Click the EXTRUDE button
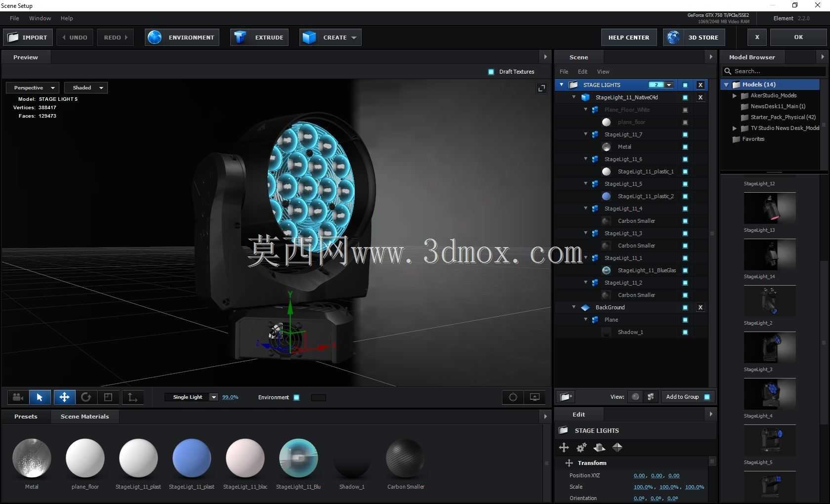The width and height of the screenshot is (830, 504). [x=260, y=38]
